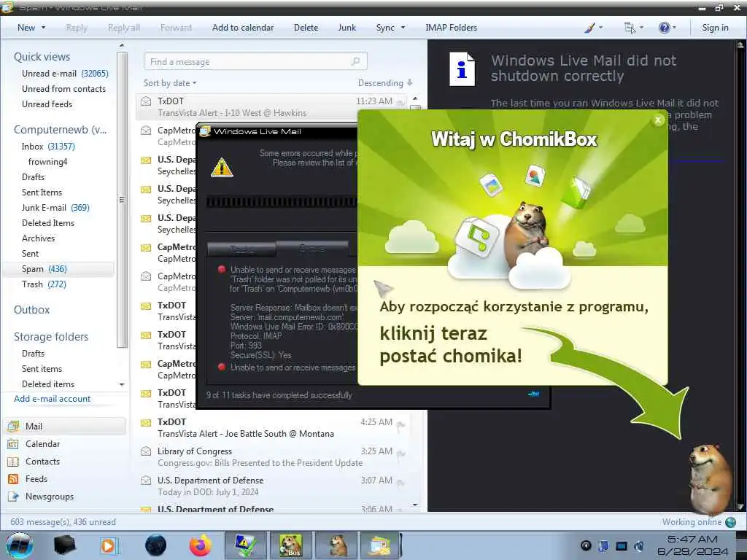Click the search magnifier icon
747x560 pixels.
(355, 61)
